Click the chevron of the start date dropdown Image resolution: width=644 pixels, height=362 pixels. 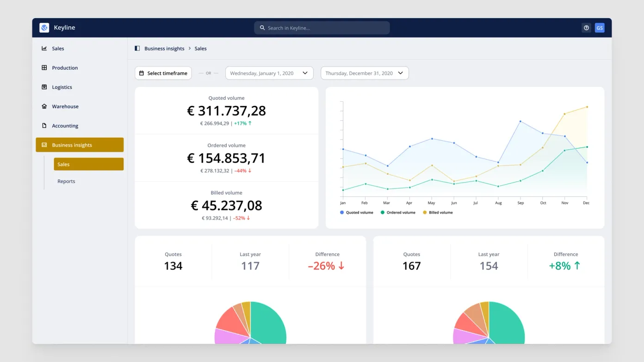(x=305, y=73)
